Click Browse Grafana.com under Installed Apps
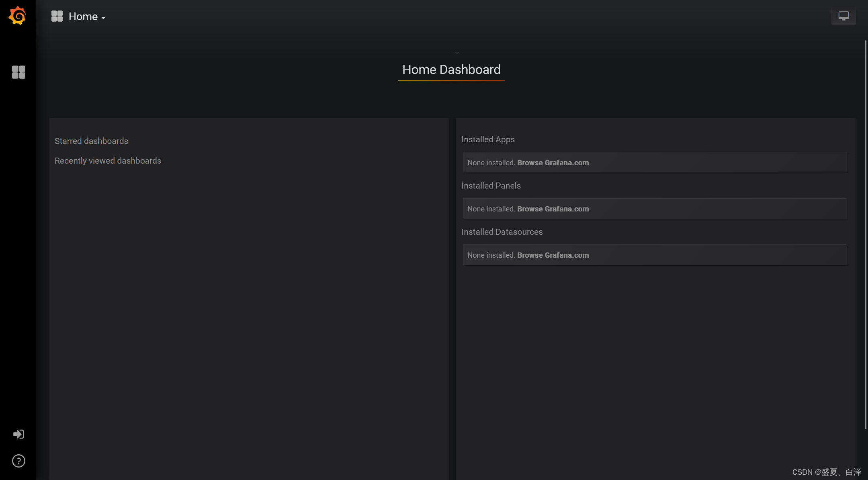 tap(553, 162)
